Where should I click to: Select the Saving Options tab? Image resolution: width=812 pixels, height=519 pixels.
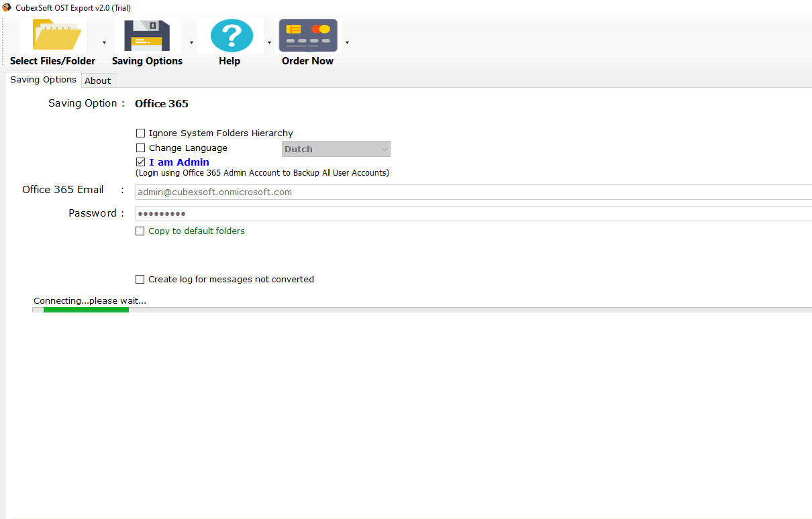click(x=43, y=80)
